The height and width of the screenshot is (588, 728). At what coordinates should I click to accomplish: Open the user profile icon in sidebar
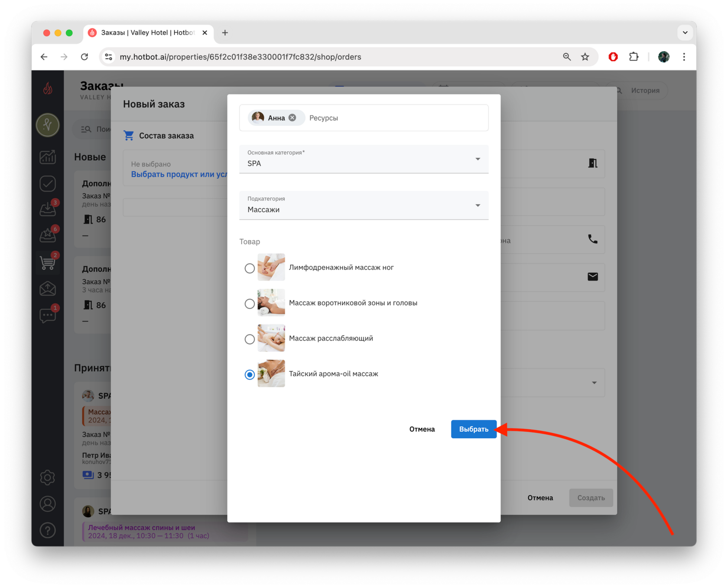coord(48,504)
